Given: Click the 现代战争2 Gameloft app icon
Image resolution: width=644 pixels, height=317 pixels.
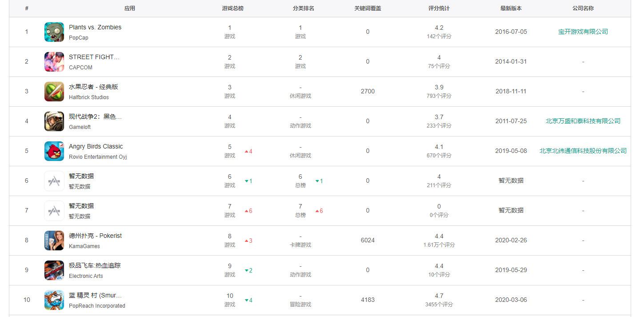Looking at the screenshot, I should (x=54, y=121).
